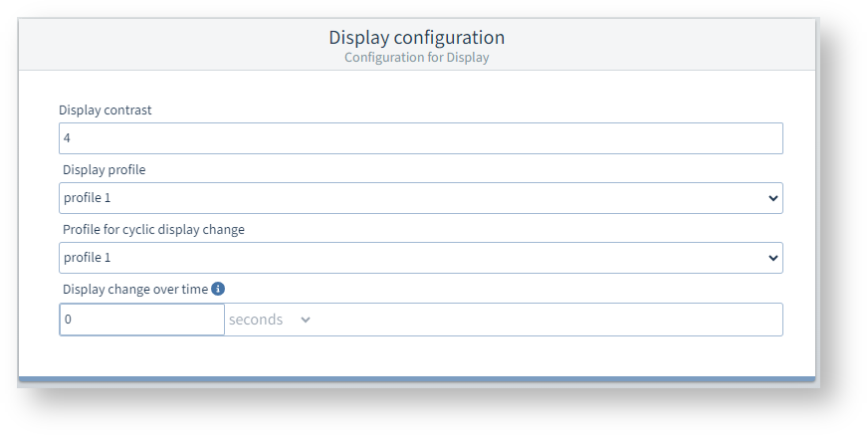Click "profile 1" text in Display profile select

[87, 198]
